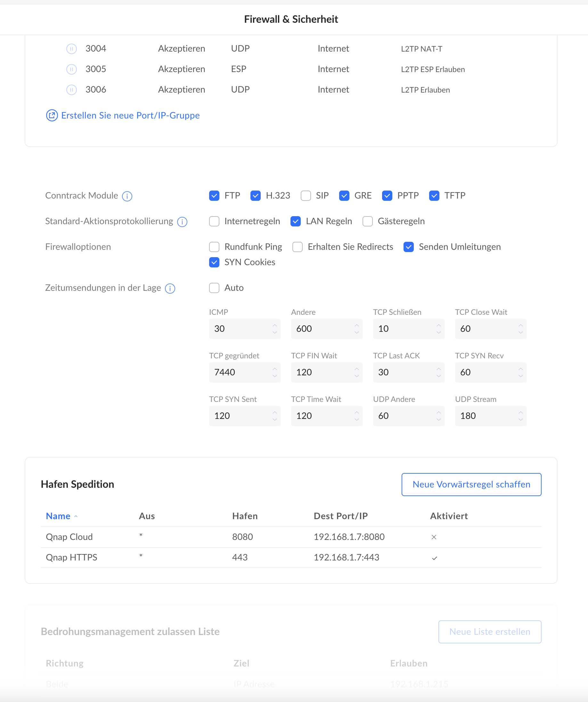Click the TCP SYN Sent input field
The height and width of the screenshot is (702, 588).
pyautogui.click(x=245, y=416)
